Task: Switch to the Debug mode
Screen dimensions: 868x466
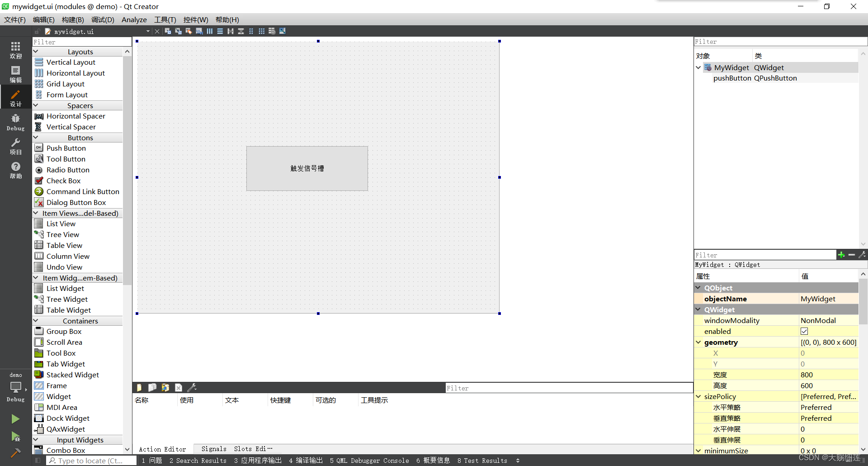Action: pyautogui.click(x=16, y=122)
